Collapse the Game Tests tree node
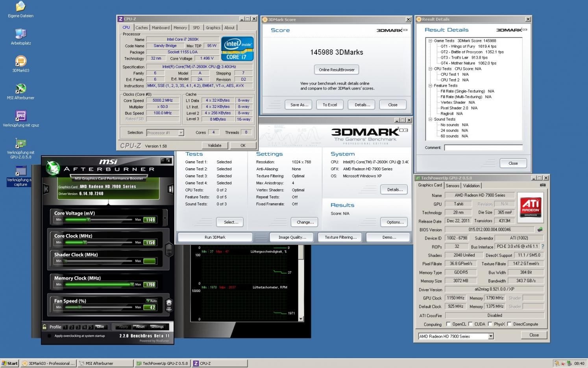Viewport: 588px width, 368px height. pyautogui.click(x=430, y=41)
